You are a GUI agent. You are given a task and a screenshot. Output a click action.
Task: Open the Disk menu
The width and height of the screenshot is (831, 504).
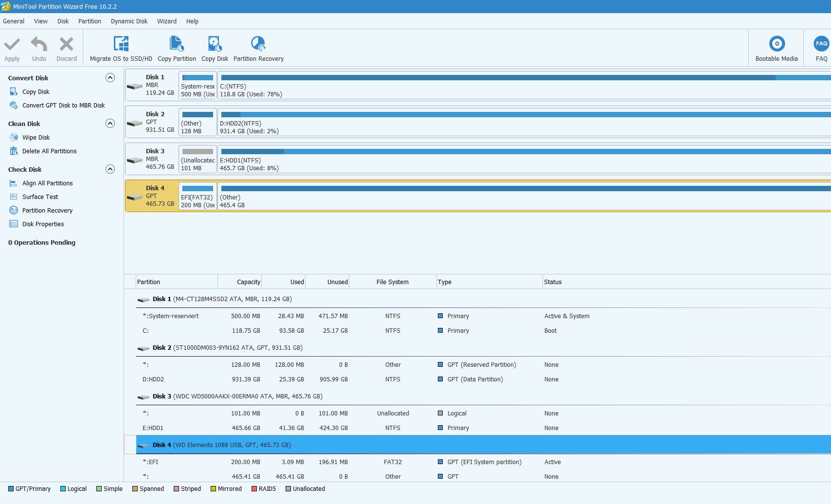coord(63,21)
